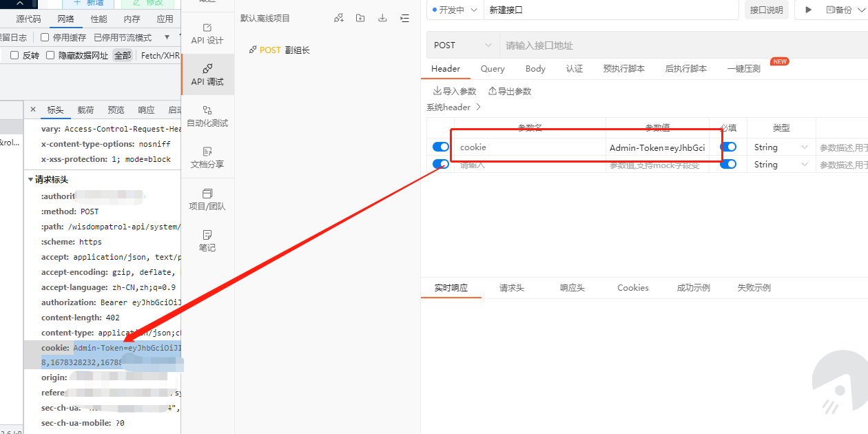Switch to DevTools 性能 tab
868x434 pixels.
pos(99,19)
